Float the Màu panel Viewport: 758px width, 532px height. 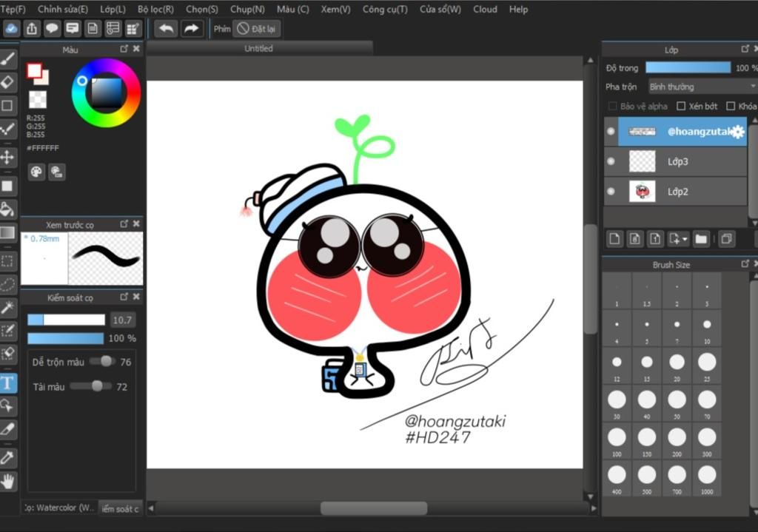(x=124, y=49)
